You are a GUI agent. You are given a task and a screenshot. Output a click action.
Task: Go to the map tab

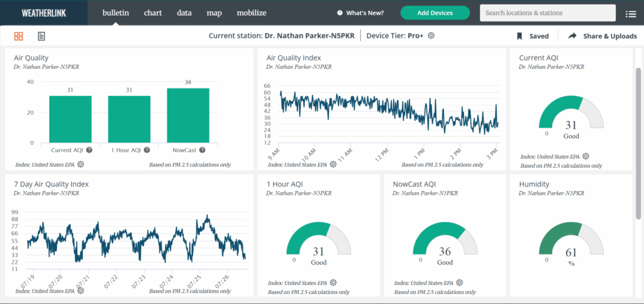point(214,13)
